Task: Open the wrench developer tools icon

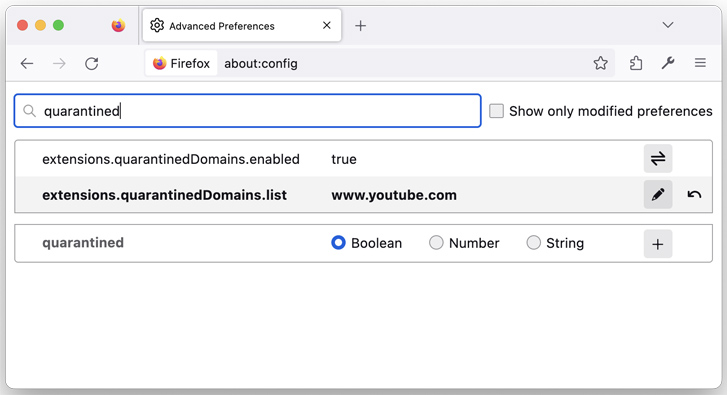Action: click(x=668, y=63)
